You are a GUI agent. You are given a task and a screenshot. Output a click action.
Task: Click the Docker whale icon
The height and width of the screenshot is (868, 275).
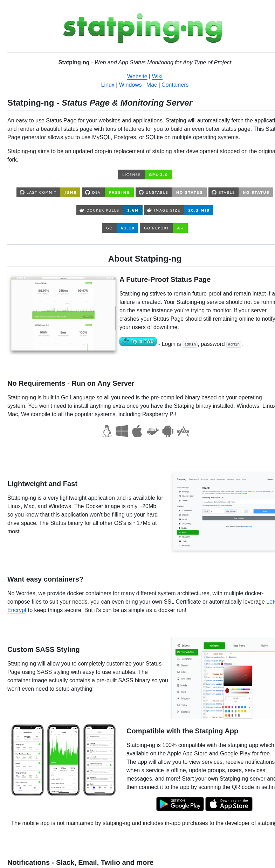coord(153,431)
